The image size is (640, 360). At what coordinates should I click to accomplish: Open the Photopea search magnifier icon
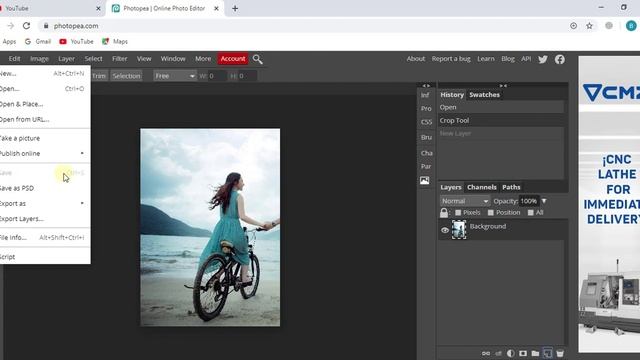[x=258, y=59]
